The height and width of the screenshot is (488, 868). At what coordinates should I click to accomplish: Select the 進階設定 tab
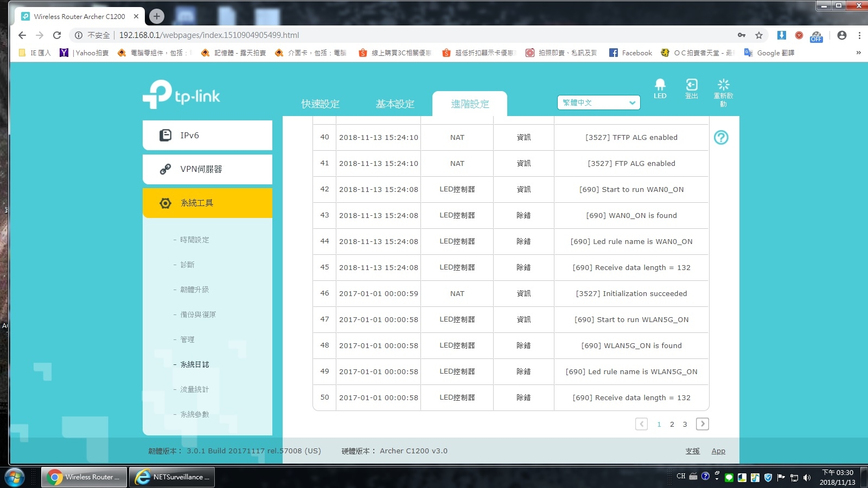tap(470, 104)
